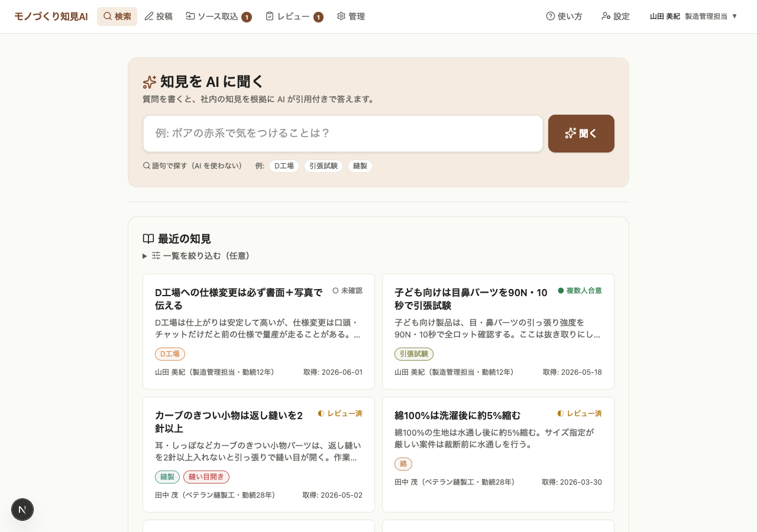Click 語句で探す（AI を使わない）
Viewport: 757px width, 532px height.
pos(193,166)
